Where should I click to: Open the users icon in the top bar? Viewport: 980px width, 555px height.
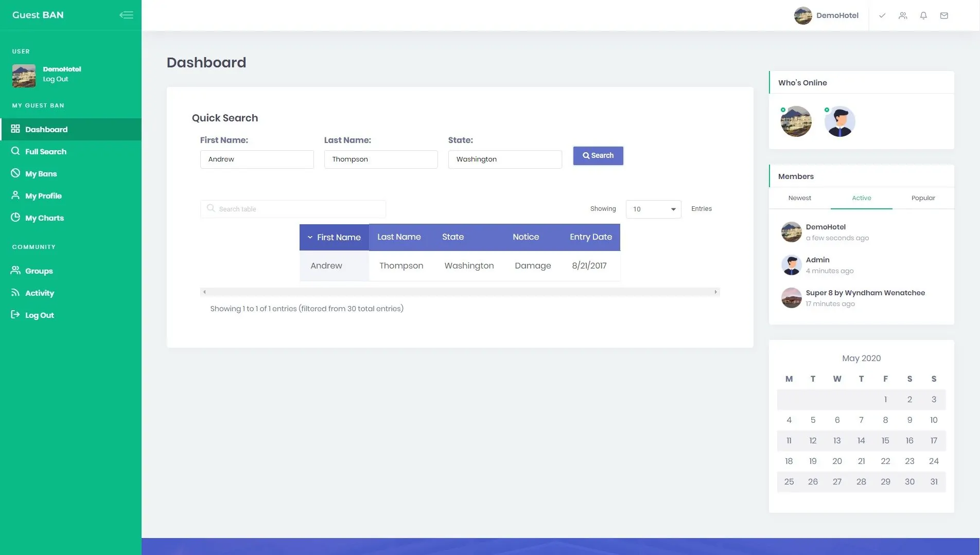click(902, 15)
